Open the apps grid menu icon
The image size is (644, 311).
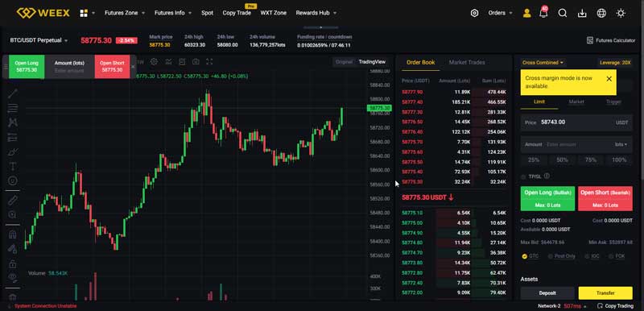point(84,13)
